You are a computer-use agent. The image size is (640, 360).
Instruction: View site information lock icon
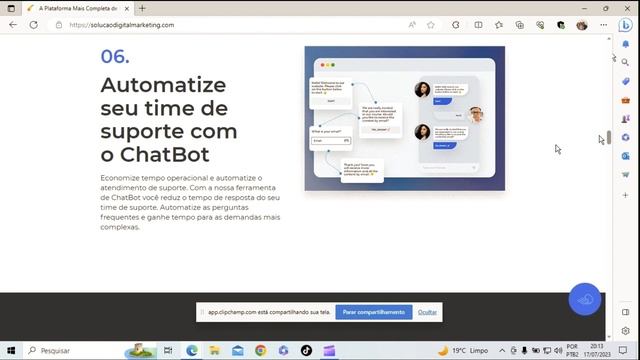click(59, 25)
